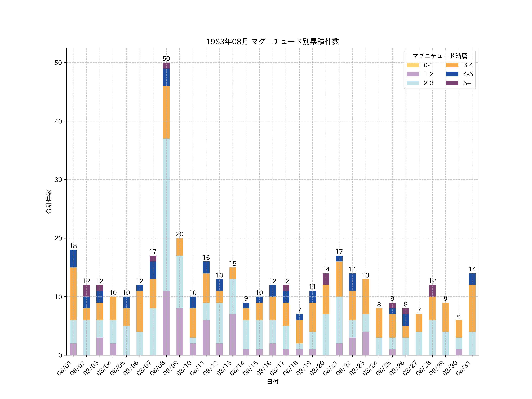Viewport: 532px width, 399px height.
Task: Click the 5+ legend color swatch
Action: (x=452, y=83)
